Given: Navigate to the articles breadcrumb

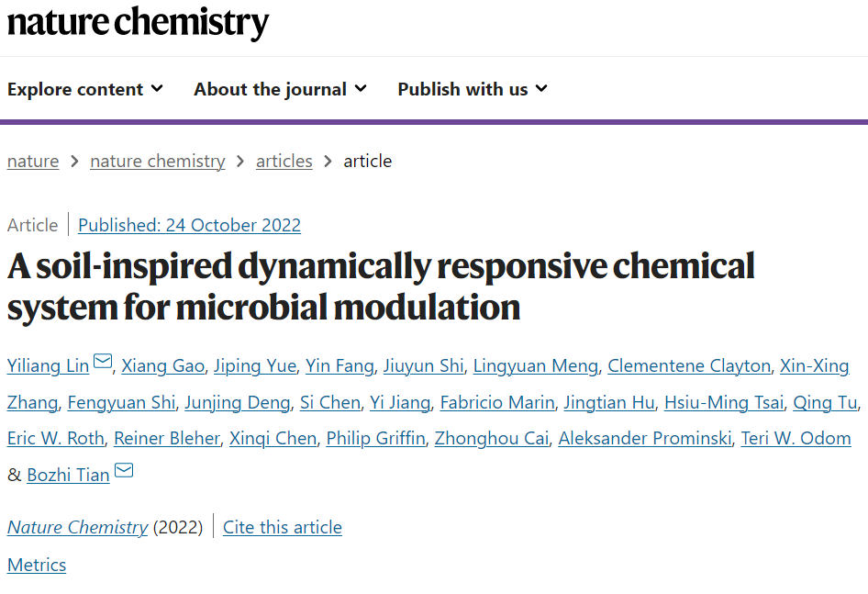Looking at the screenshot, I should (284, 161).
